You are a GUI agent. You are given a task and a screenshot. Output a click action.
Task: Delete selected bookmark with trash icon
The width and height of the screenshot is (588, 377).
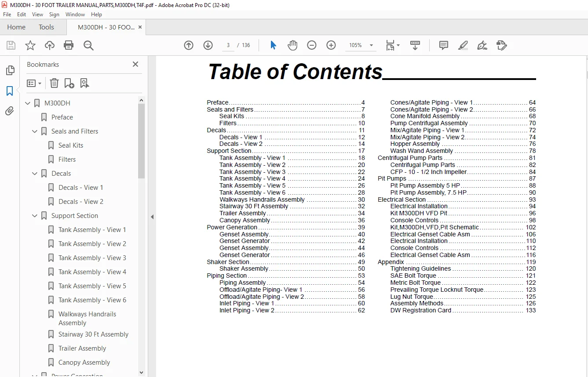[x=54, y=83]
